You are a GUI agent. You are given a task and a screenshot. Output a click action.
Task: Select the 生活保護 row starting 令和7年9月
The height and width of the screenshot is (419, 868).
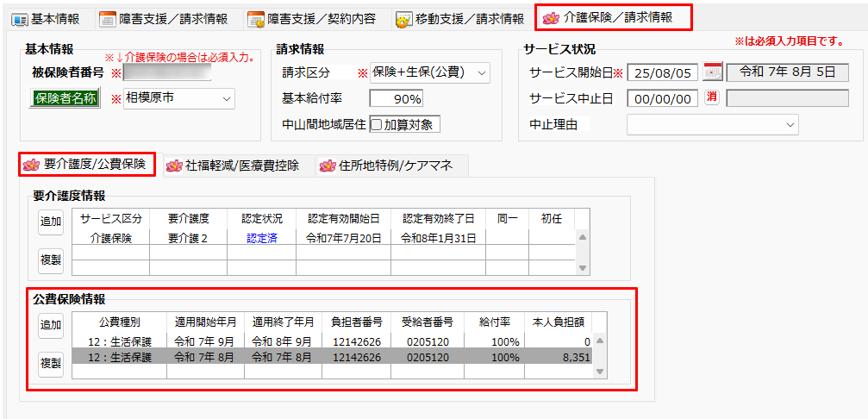[x=332, y=341]
